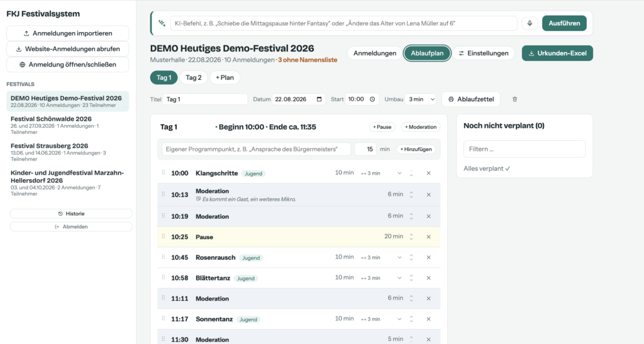Select Festival Strausberg 2026
644x344 pixels.
tap(68, 152)
